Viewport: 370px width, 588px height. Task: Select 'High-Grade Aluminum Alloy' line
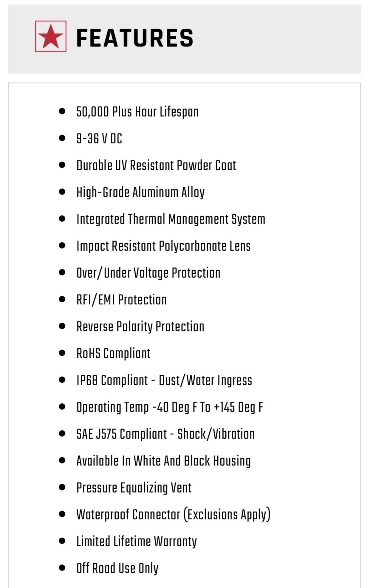pyautogui.click(x=140, y=193)
